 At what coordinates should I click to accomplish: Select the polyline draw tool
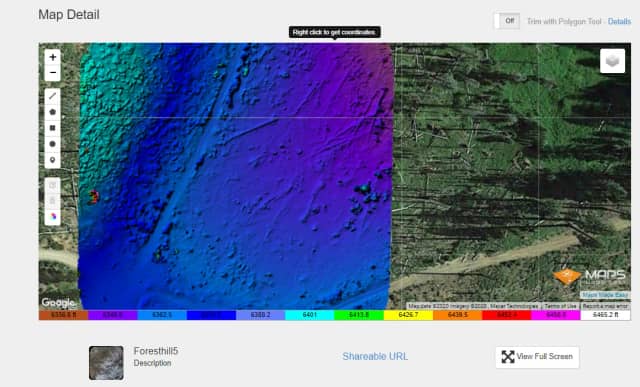pos(53,96)
